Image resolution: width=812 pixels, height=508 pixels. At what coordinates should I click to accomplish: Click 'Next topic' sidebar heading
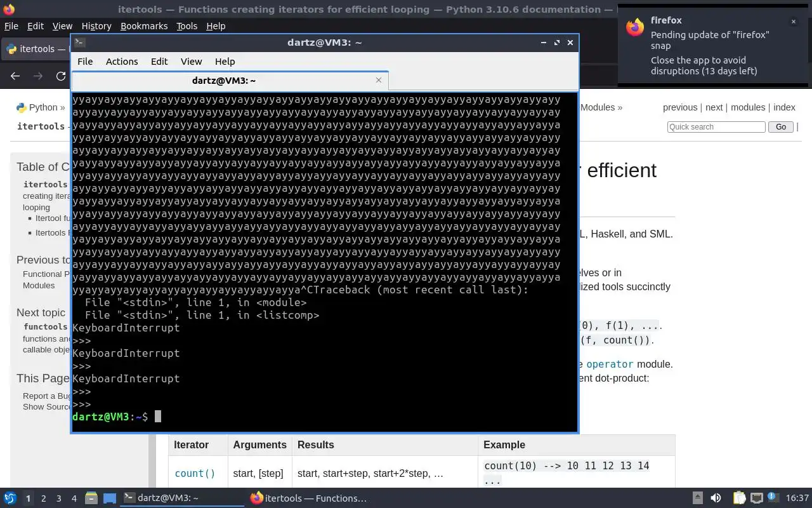[x=41, y=312]
